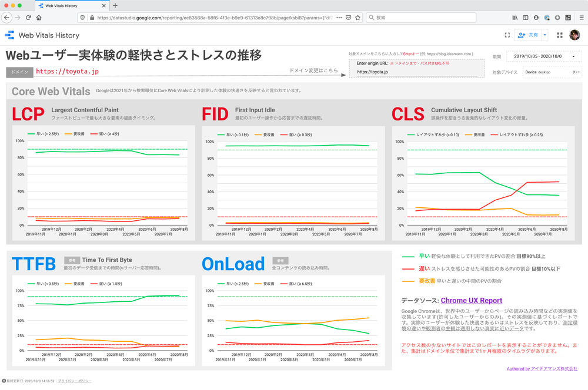Click the ドメイン変更はこちら text
Screen dimensions: 588x390
point(313,70)
